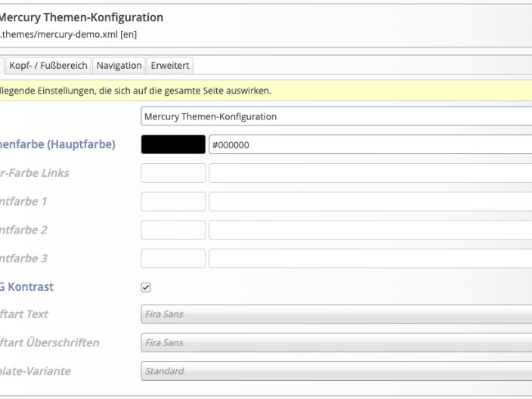Toggle the Kontrast checkbox

pos(146,287)
